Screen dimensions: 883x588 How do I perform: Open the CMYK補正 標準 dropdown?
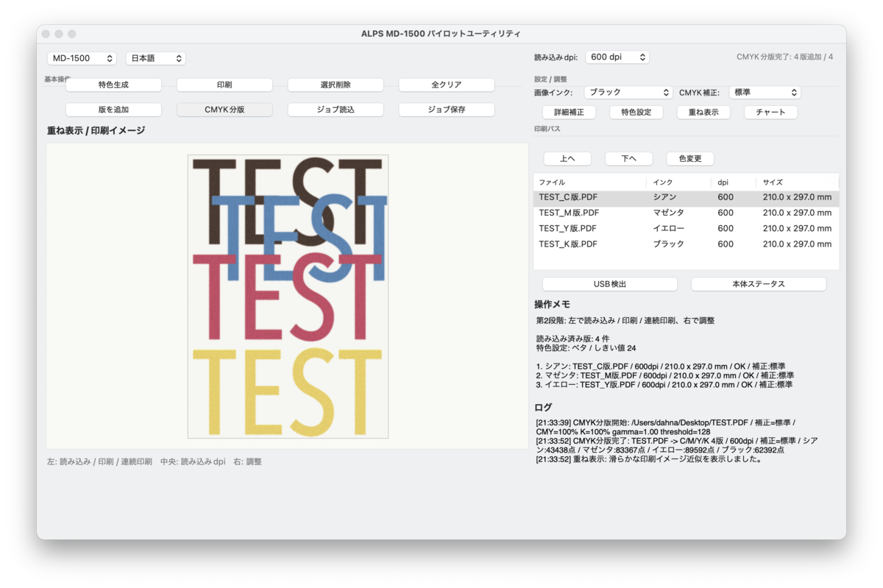click(x=764, y=93)
